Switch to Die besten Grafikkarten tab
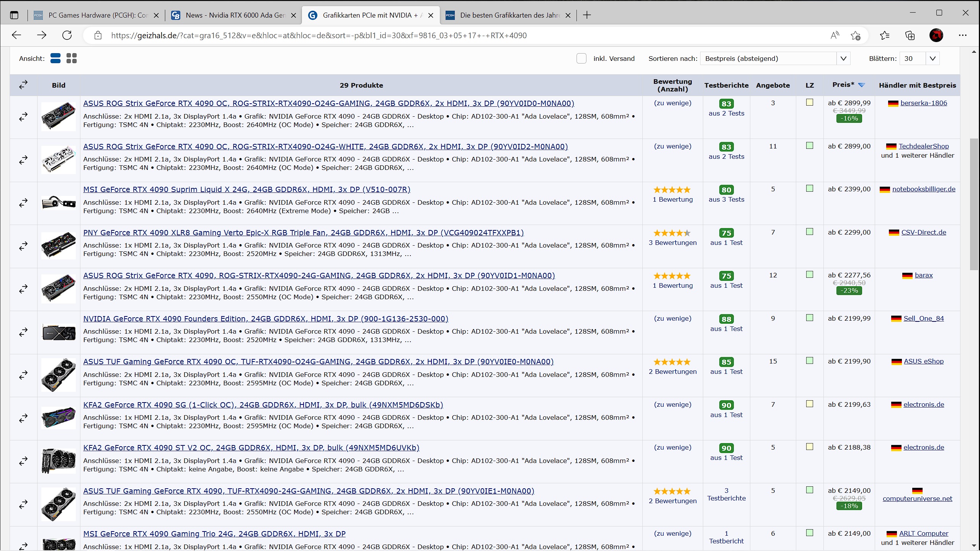 tap(508, 15)
